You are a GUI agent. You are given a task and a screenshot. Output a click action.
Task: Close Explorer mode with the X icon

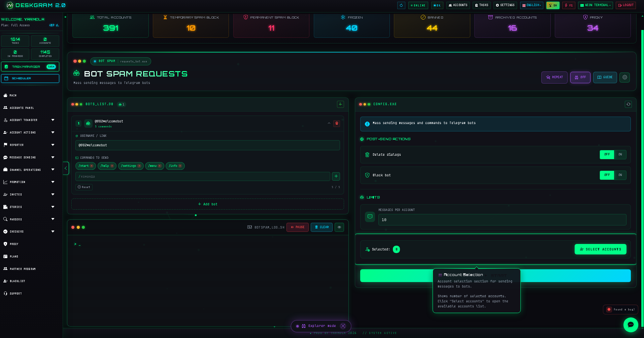[343, 326]
